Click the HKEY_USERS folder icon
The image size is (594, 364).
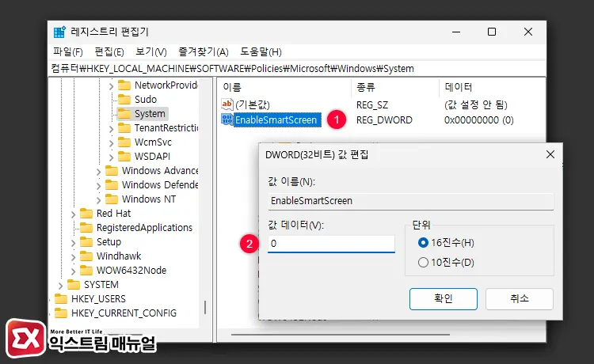coord(61,299)
